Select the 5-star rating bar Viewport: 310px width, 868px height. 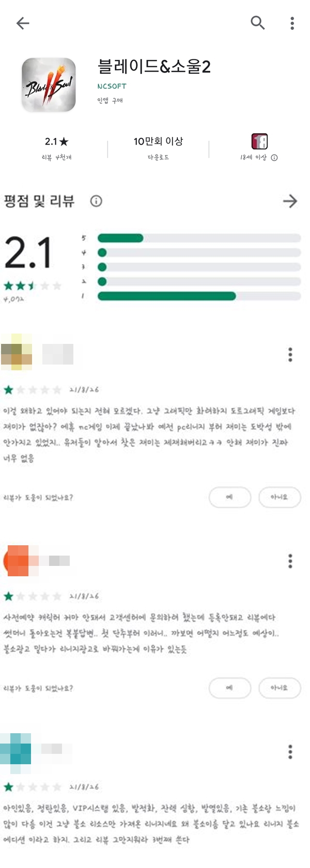tap(199, 238)
